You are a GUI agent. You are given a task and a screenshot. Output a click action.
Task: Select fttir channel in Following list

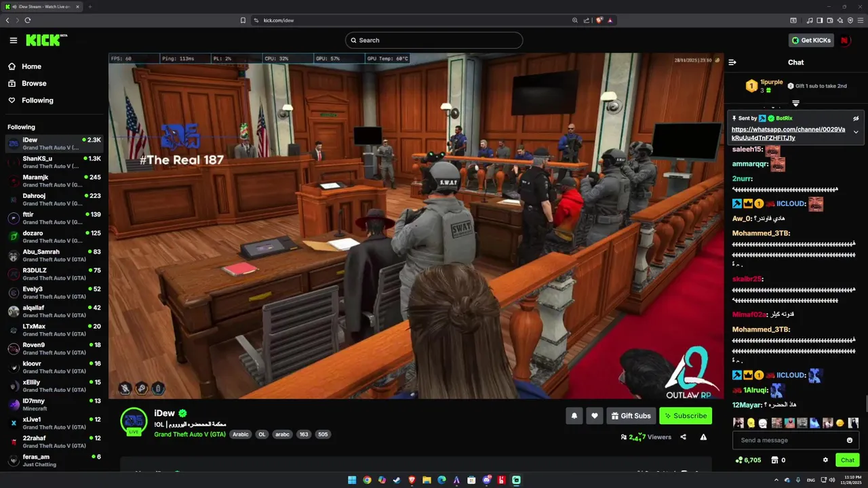(x=54, y=218)
